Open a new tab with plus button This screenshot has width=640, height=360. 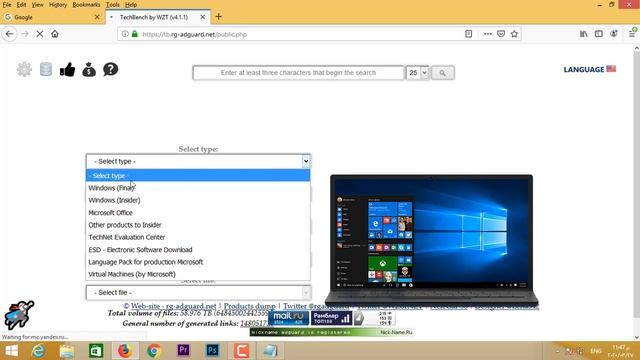coord(218,17)
